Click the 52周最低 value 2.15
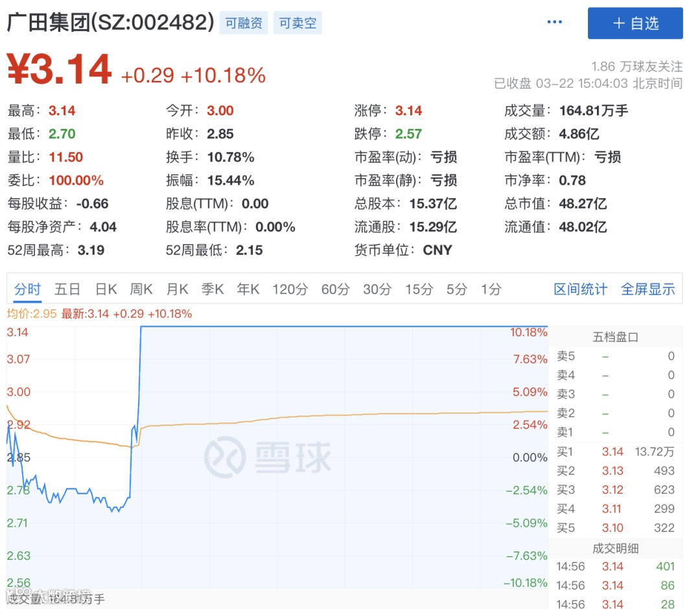Image resolution: width=700 pixels, height=609 pixels. (x=249, y=250)
